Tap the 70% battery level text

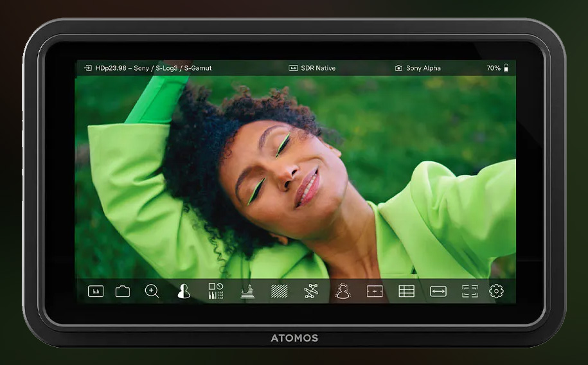point(494,68)
